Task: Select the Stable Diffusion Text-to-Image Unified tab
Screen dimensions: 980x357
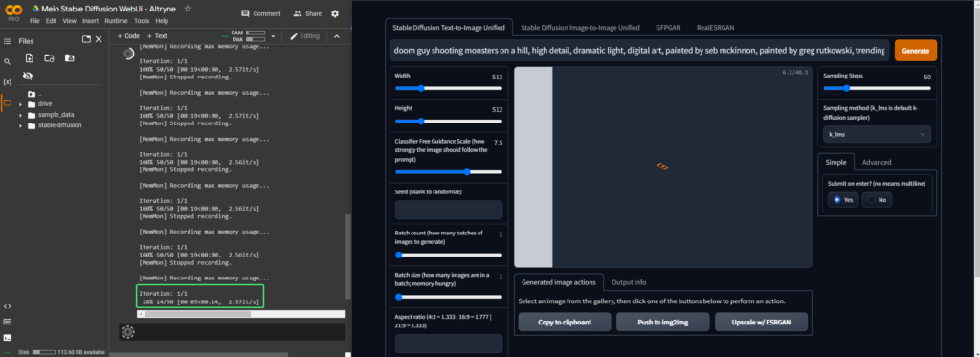Action: coord(449,28)
